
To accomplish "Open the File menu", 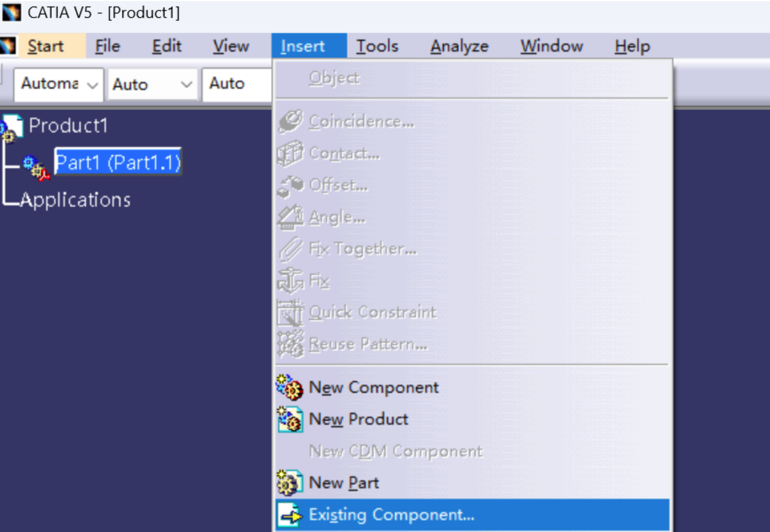I will point(107,46).
